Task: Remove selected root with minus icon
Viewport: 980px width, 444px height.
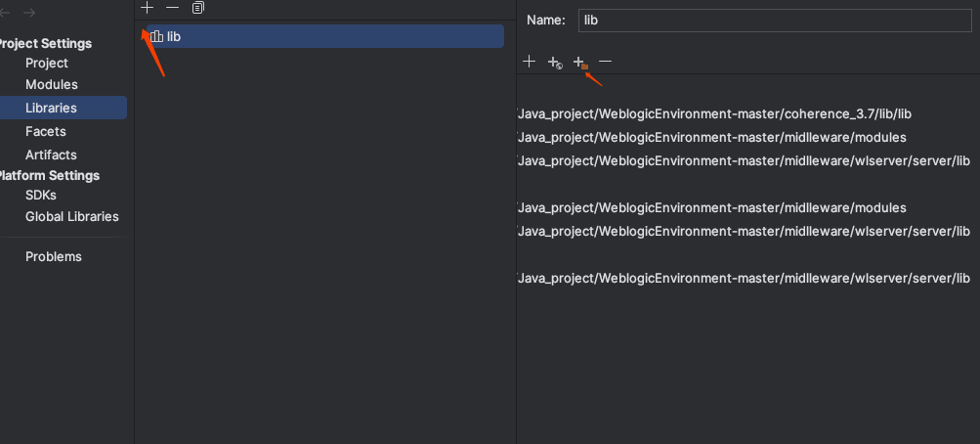Action: pos(606,62)
